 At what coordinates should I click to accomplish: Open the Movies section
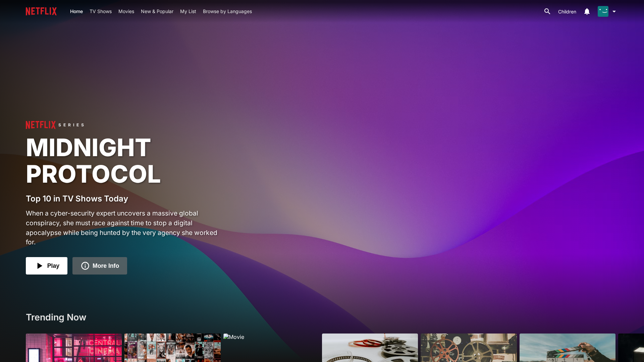pos(126,11)
